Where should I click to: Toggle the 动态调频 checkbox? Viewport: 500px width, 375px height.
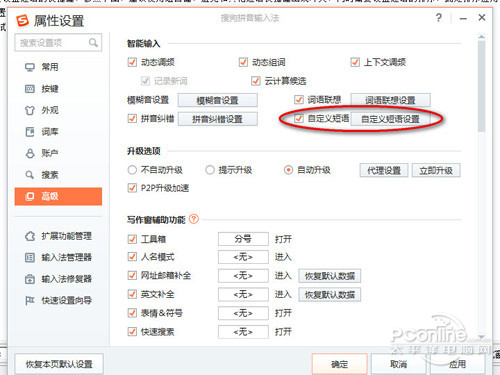point(132,62)
